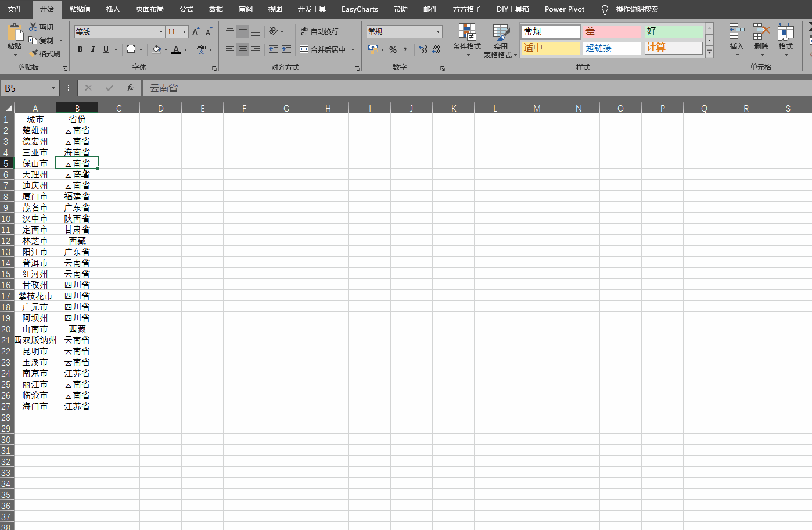This screenshot has height=530, width=812.
Task: Open the fill color dropdown arrow
Action: [166, 49]
